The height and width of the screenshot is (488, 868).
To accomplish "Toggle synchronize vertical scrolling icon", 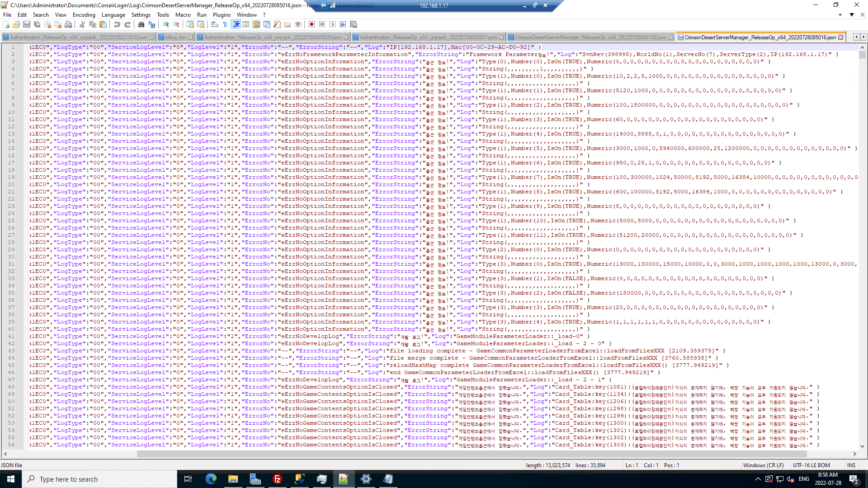I will (190, 24).
